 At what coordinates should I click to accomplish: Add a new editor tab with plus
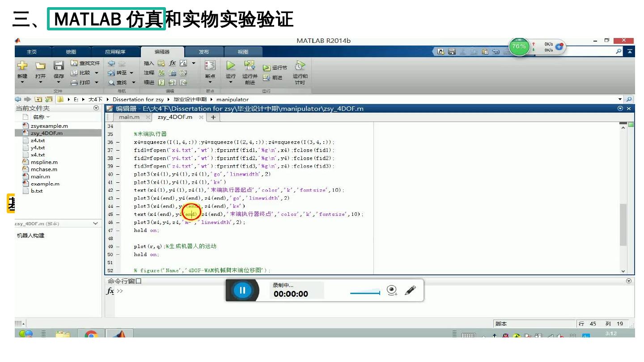click(x=213, y=117)
